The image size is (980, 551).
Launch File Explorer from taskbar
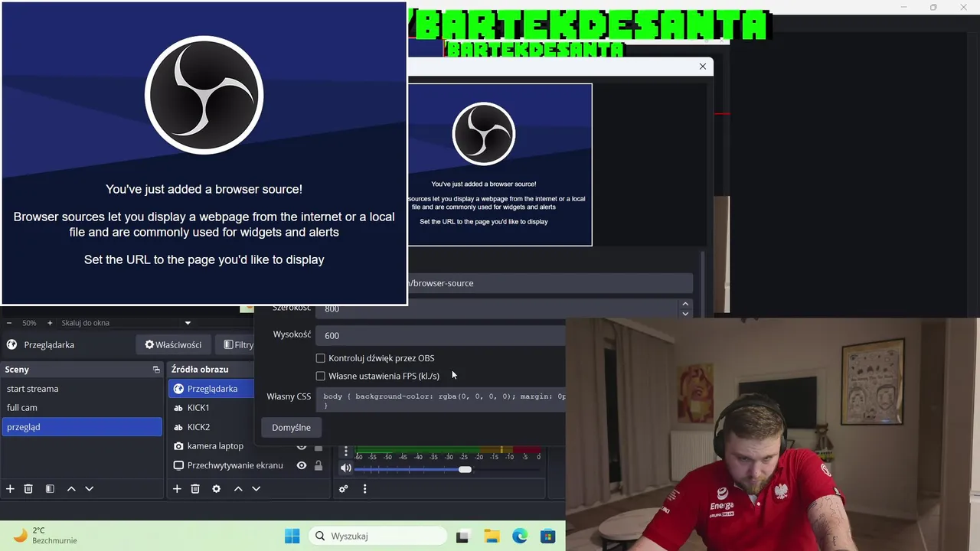point(492,536)
